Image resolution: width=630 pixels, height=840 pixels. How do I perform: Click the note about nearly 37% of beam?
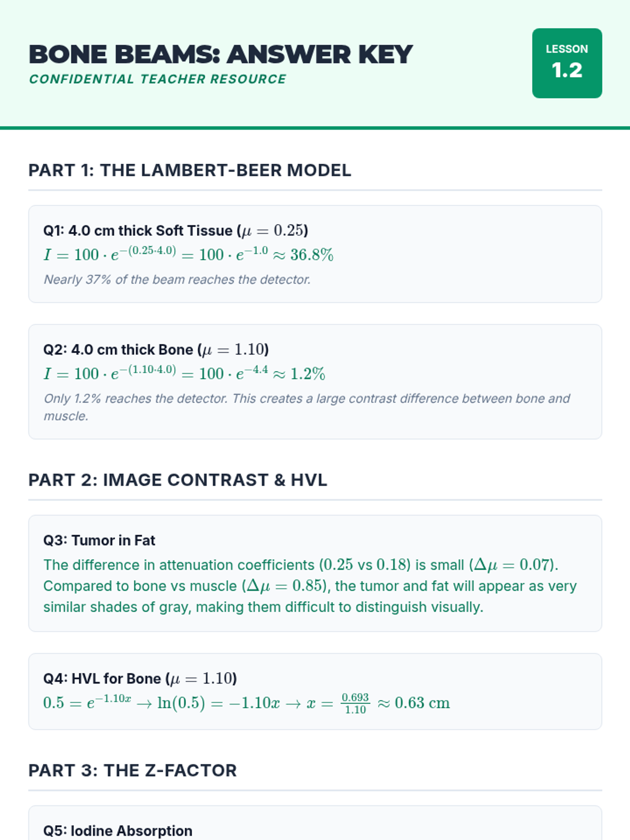177,279
